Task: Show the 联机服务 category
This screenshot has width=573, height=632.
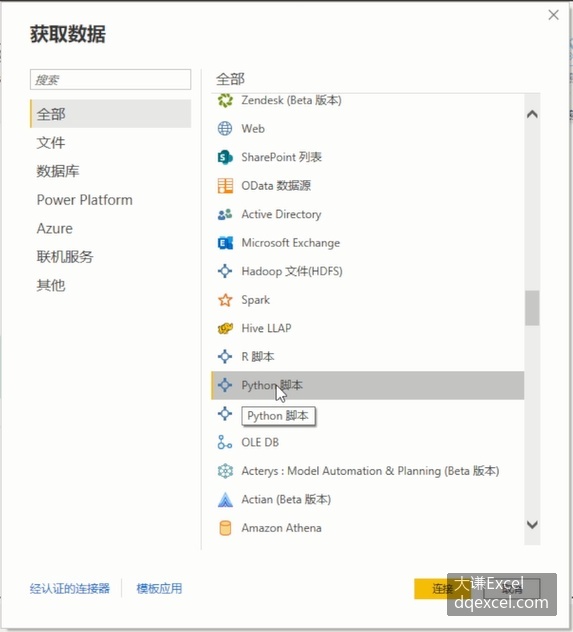Action: click(x=65, y=257)
